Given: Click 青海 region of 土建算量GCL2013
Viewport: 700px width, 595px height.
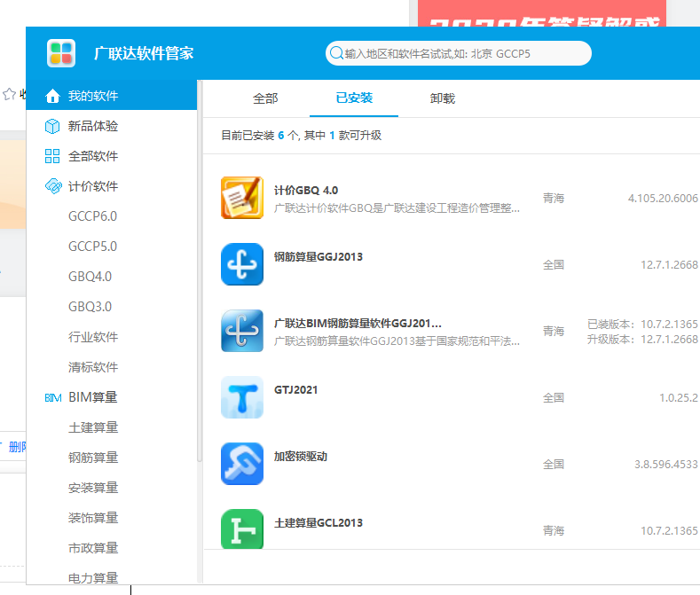Looking at the screenshot, I should (554, 531).
